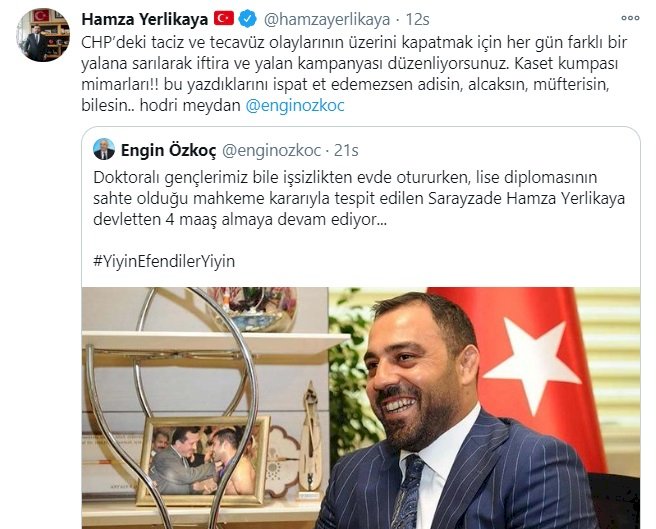Click the framed picture on the shelf in the photo
This screenshot has height=529, width=656.
tap(203, 460)
